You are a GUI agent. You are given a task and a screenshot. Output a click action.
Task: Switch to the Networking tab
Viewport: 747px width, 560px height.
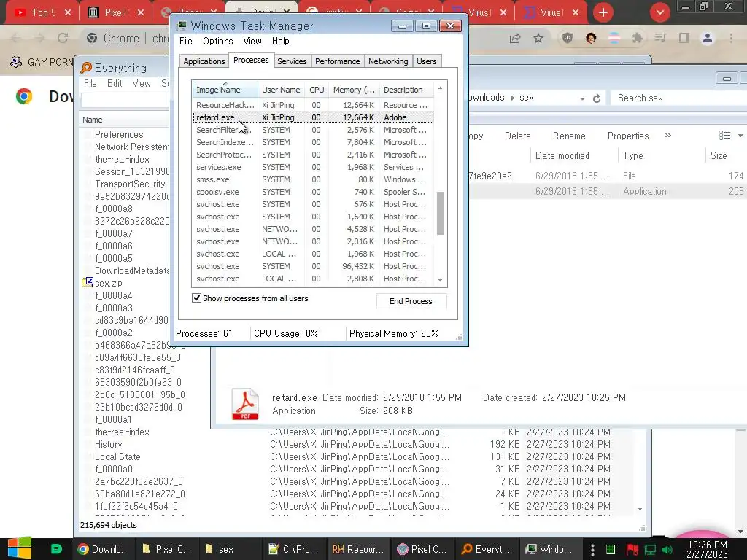coord(388,61)
